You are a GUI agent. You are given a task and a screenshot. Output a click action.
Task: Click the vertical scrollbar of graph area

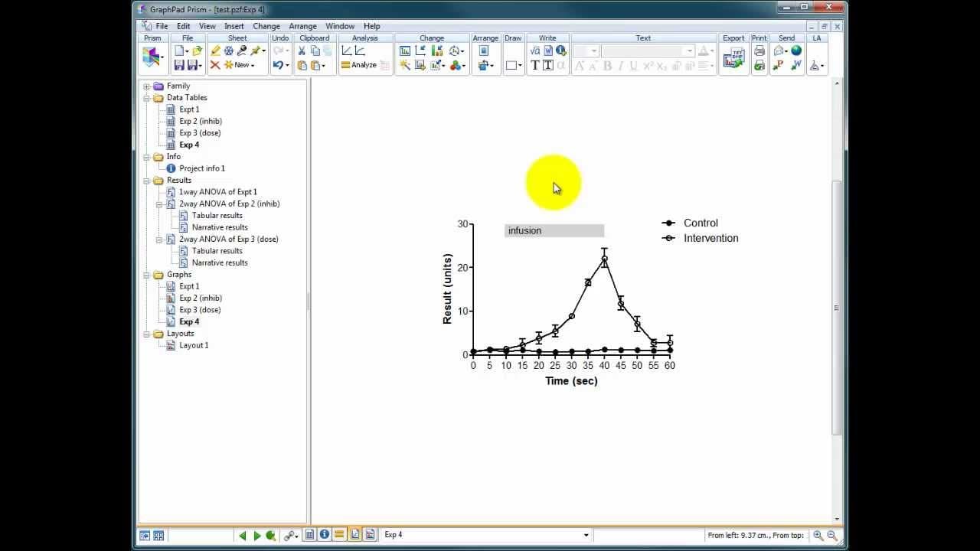pyautogui.click(x=836, y=308)
